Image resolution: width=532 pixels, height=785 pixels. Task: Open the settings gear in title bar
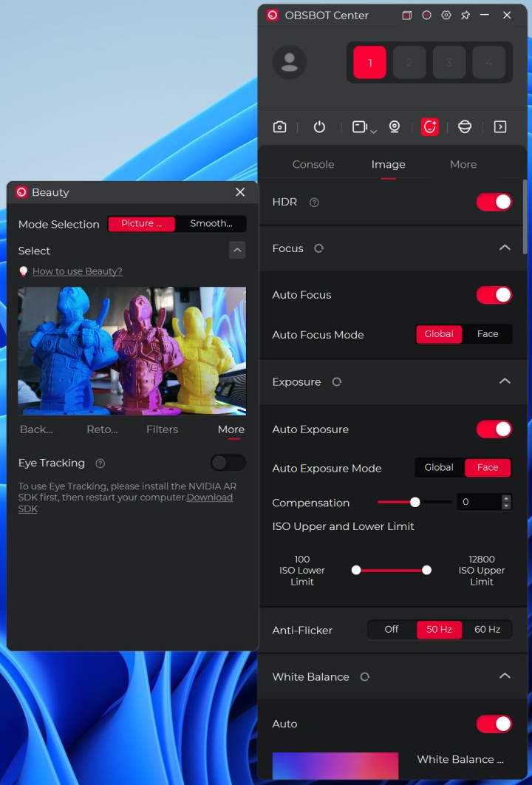coord(446,15)
